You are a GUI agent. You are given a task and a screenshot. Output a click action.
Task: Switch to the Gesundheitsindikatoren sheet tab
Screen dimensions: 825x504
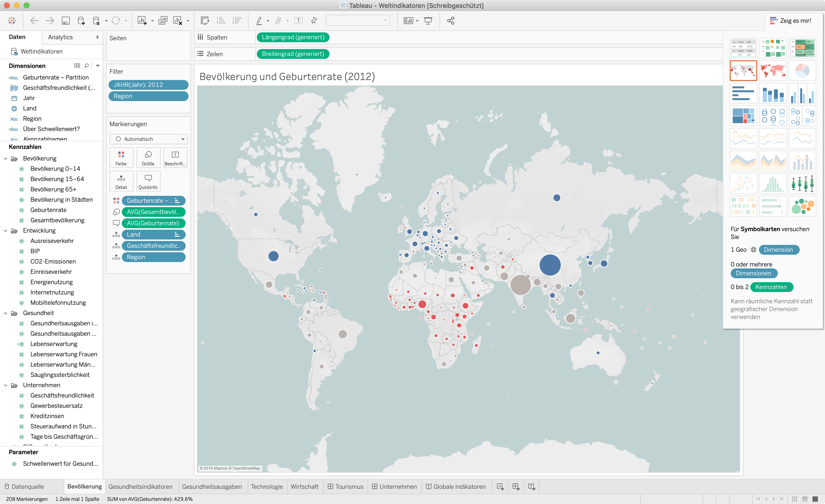pos(140,486)
